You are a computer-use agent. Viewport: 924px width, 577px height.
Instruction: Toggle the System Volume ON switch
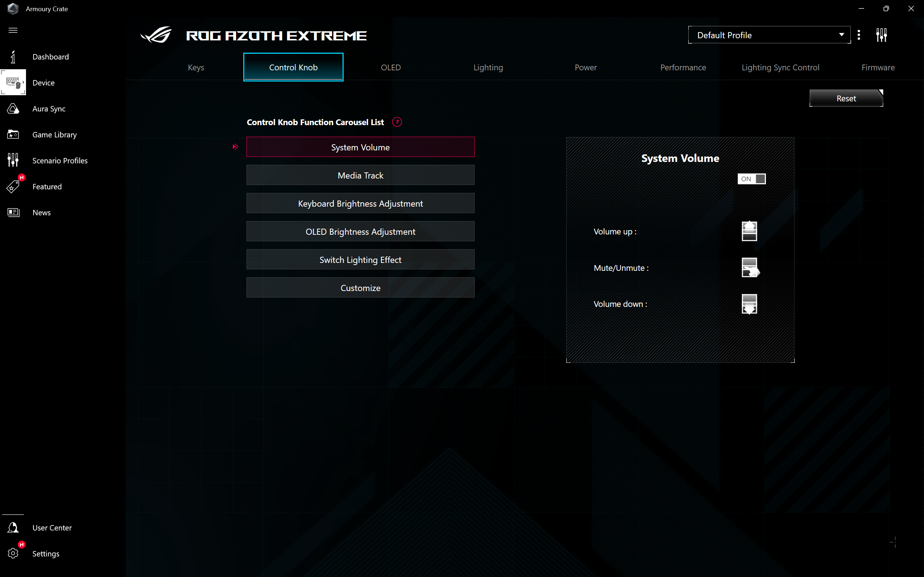point(751,179)
